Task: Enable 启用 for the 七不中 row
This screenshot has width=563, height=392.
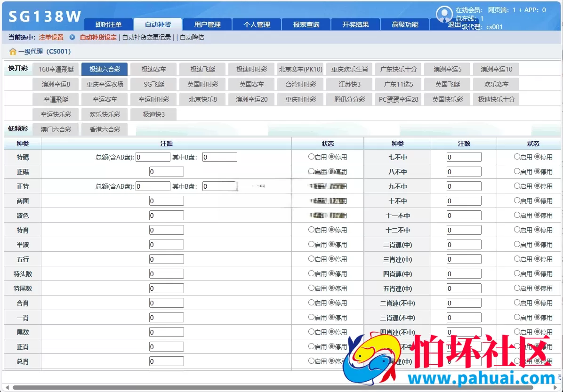Action: 517,157
